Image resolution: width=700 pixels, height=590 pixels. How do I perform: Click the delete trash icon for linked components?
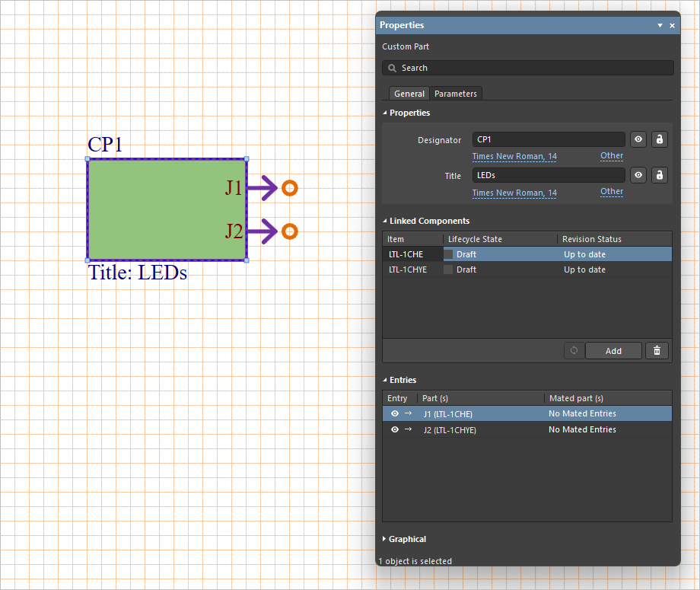[657, 351]
